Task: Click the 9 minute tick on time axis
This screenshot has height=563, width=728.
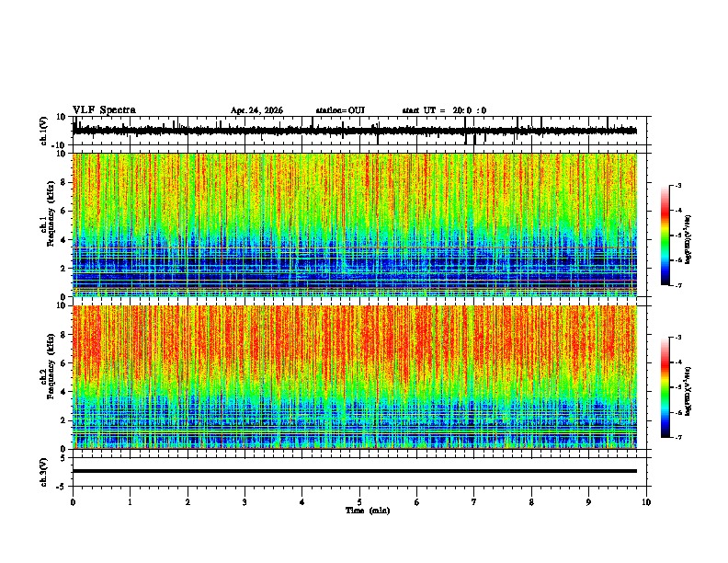Action: [x=588, y=502]
